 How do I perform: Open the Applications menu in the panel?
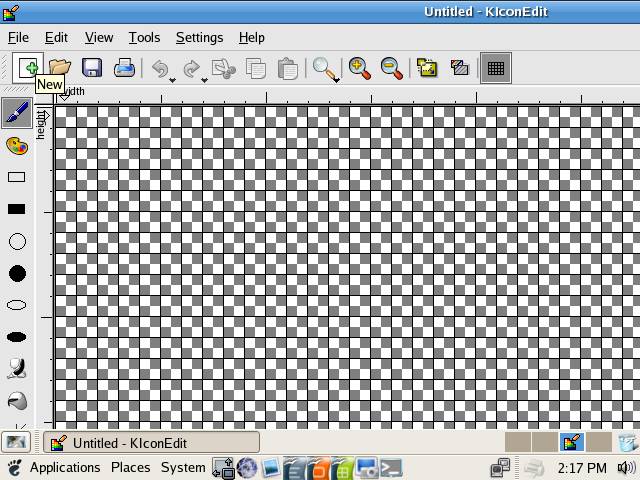[x=64, y=467]
